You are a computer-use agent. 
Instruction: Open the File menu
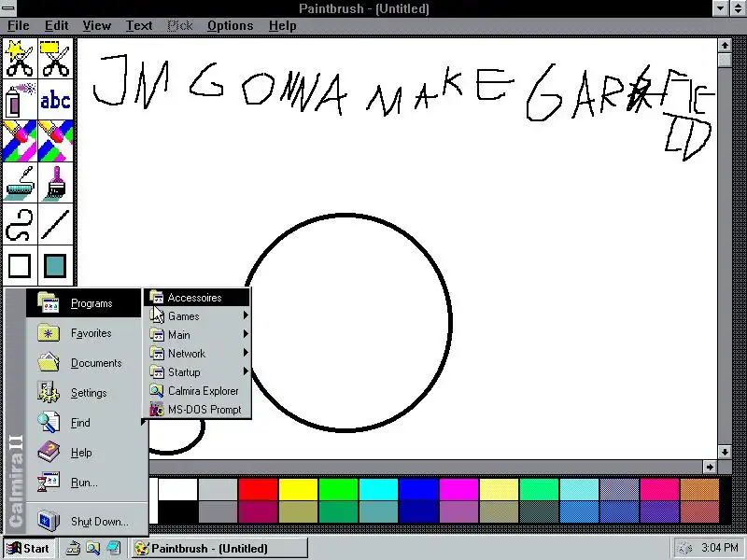[x=19, y=26]
